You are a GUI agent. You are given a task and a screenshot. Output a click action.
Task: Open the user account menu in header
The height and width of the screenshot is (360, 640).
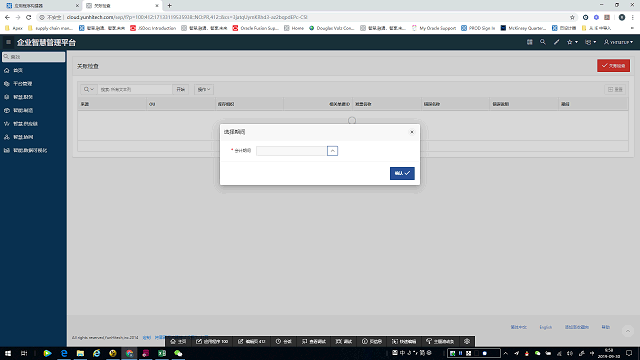[618, 42]
